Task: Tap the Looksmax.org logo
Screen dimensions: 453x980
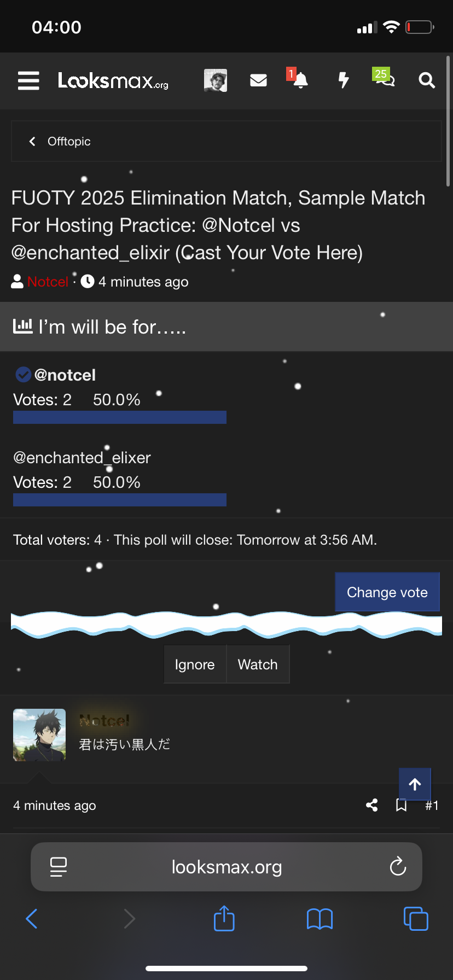Action: click(x=113, y=81)
